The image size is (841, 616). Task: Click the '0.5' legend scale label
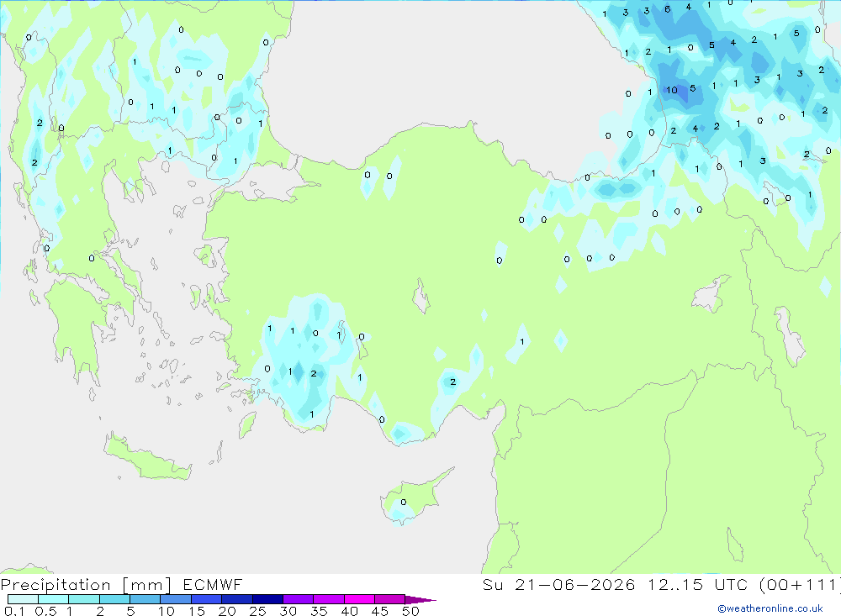tap(45, 611)
